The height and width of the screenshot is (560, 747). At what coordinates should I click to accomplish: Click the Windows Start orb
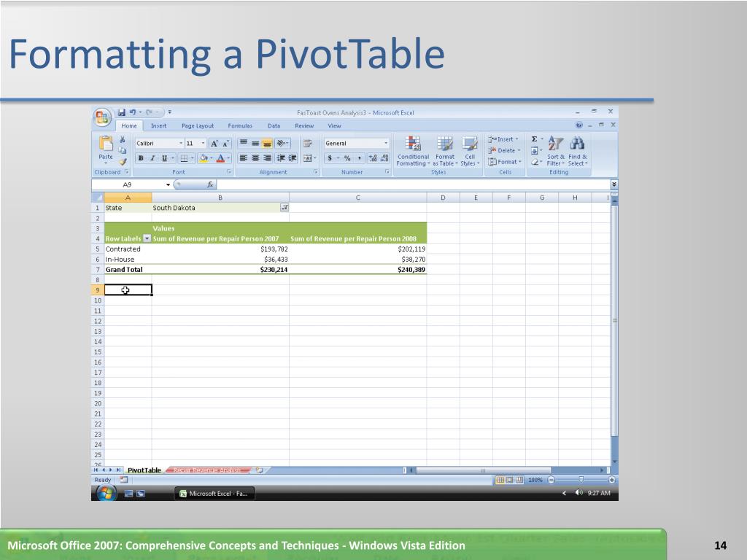coord(106,494)
